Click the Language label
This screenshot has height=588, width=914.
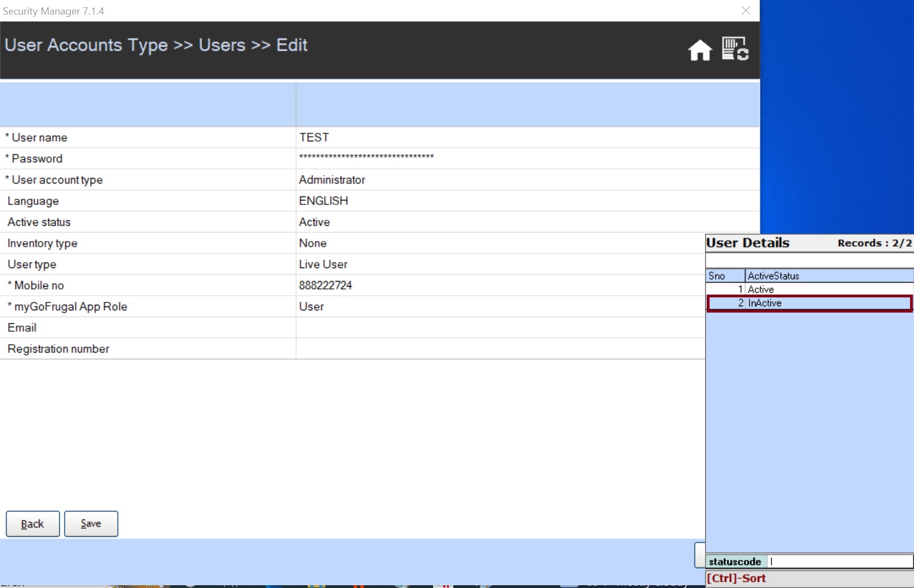tap(33, 201)
